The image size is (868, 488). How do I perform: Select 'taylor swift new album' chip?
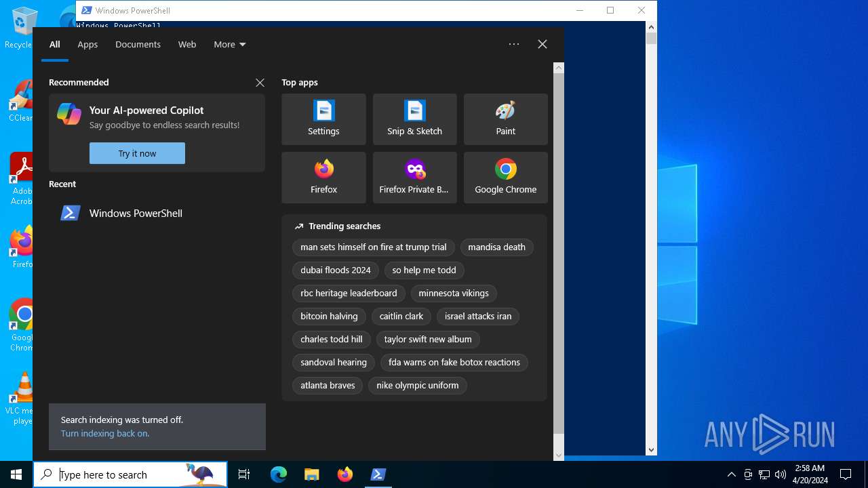(x=428, y=340)
